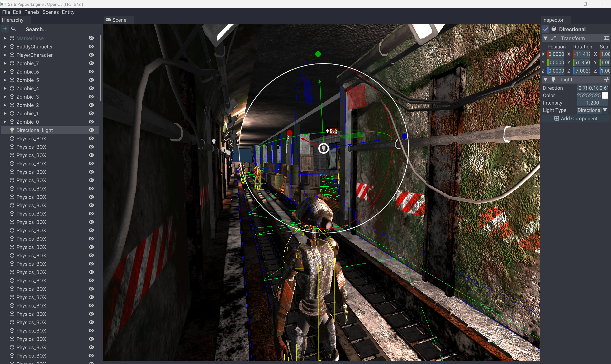Click the red X-axis gizmo handle dot
The height and width of the screenshot is (364, 611).
(289, 133)
